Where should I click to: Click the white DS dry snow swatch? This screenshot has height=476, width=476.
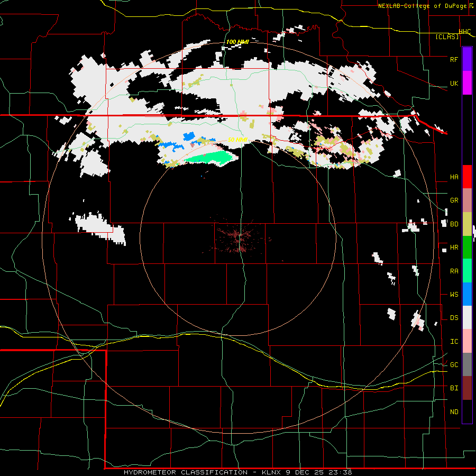click(x=467, y=317)
